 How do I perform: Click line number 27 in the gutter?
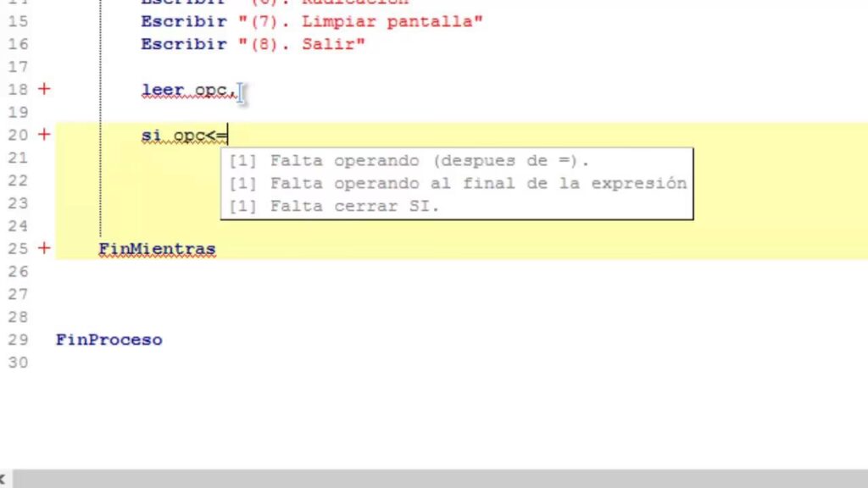pyautogui.click(x=17, y=294)
